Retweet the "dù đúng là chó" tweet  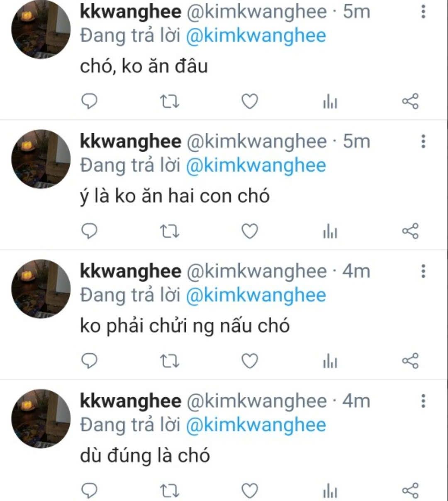[170, 491]
